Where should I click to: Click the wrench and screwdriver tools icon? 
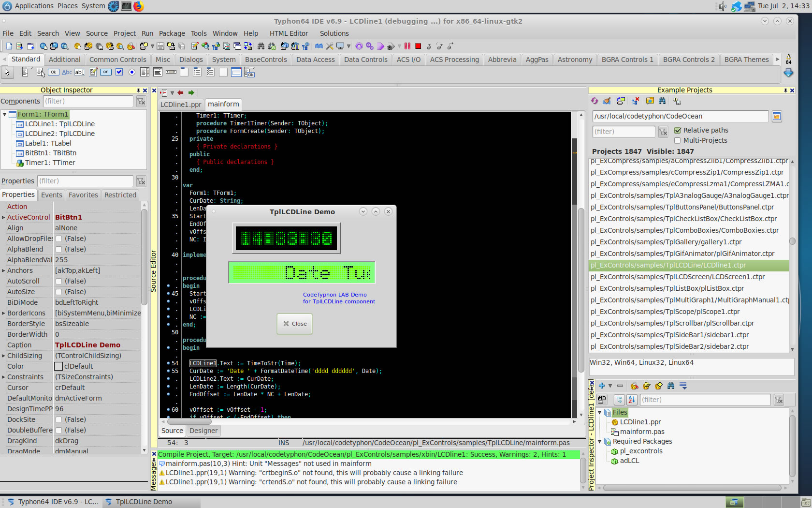(329, 46)
